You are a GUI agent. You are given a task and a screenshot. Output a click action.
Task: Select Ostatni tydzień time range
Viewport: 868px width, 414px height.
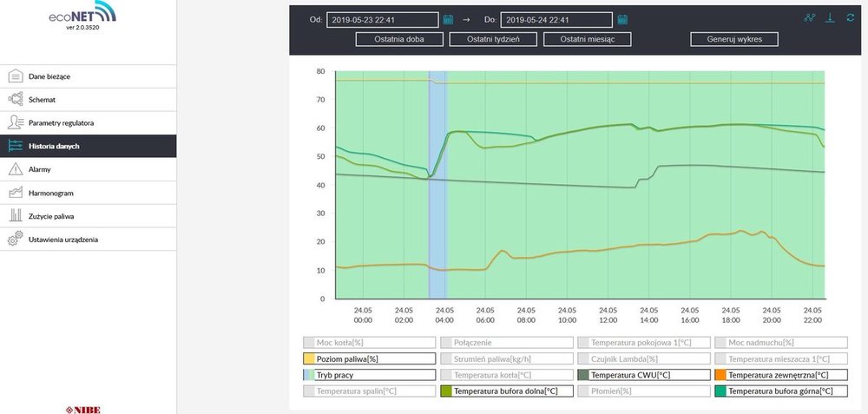click(493, 39)
